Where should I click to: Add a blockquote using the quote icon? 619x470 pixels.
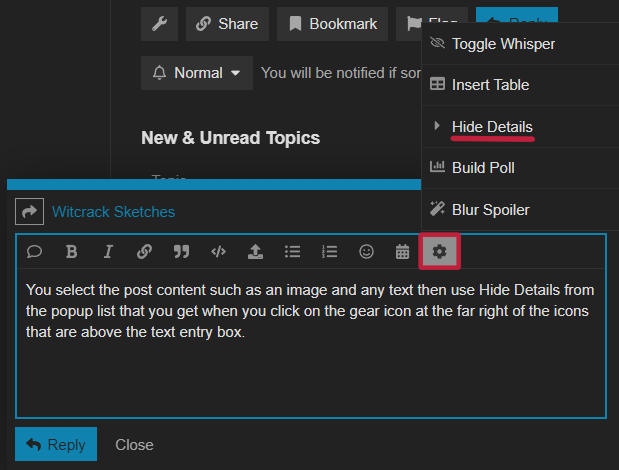pos(182,251)
